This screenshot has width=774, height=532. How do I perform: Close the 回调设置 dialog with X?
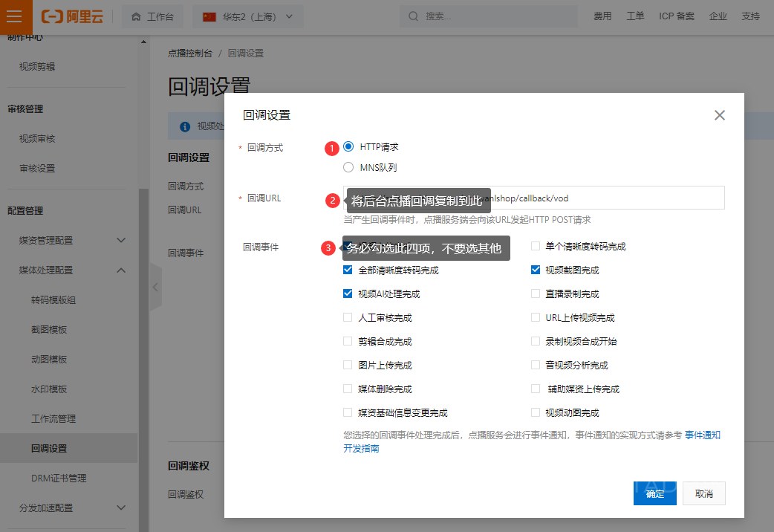point(720,115)
